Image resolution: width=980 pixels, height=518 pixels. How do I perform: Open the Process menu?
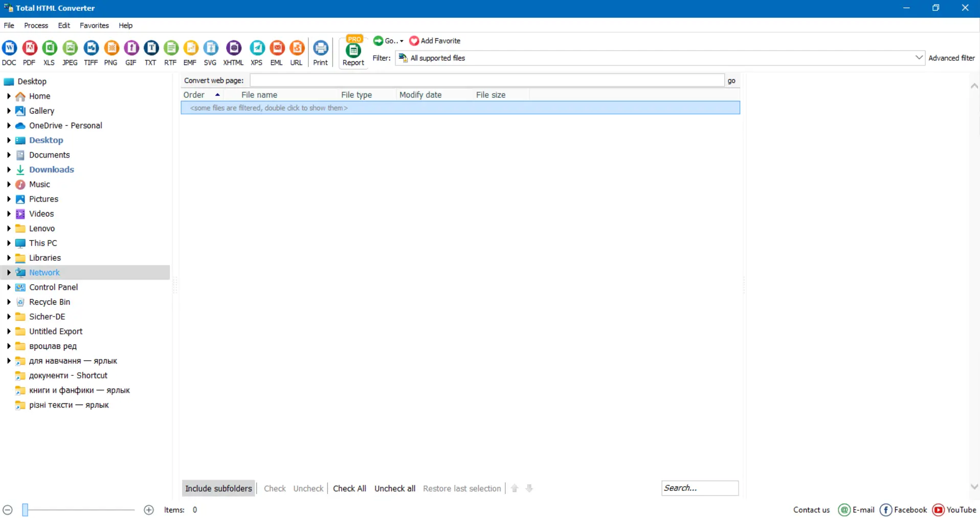pyautogui.click(x=36, y=25)
